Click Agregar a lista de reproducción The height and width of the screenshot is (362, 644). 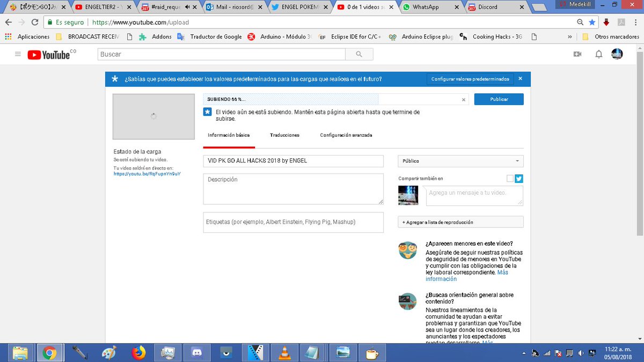(x=460, y=222)
